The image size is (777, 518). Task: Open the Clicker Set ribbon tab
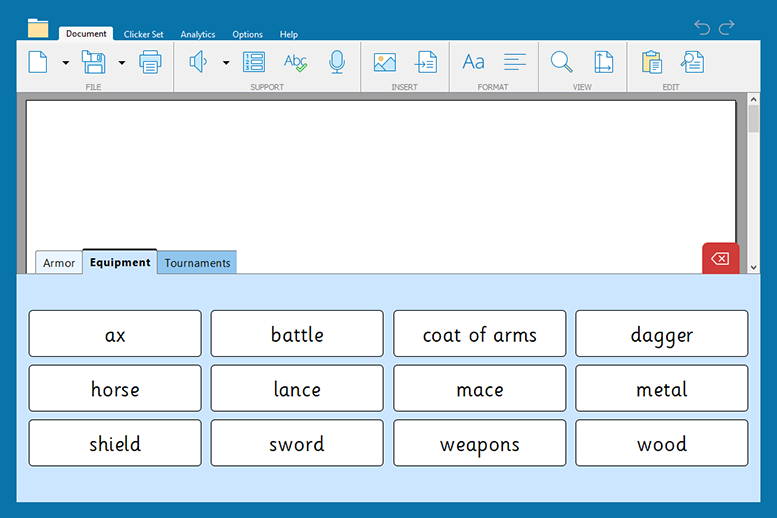coord(143,34)
